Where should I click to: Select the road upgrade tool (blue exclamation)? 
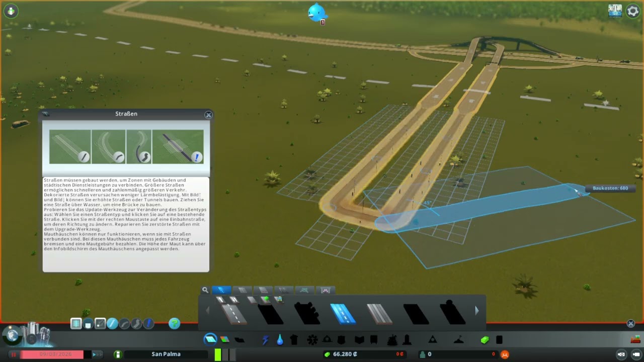[x=148, y=324]
